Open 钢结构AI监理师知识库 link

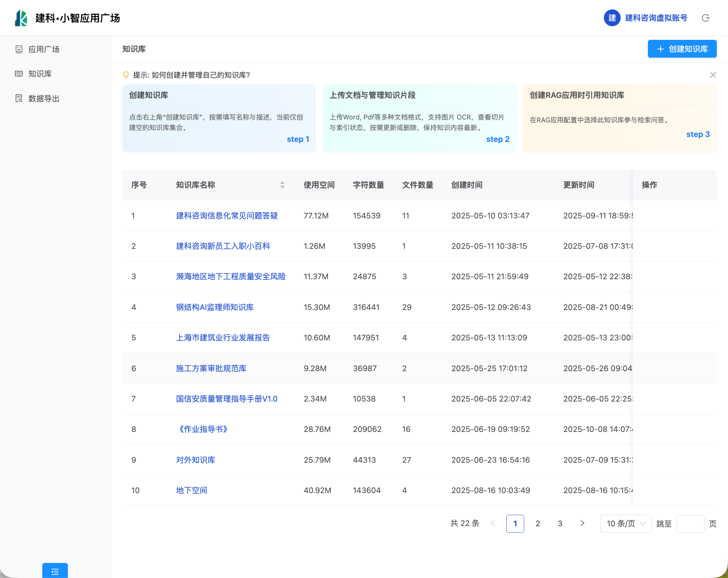[x=215, y=307]
